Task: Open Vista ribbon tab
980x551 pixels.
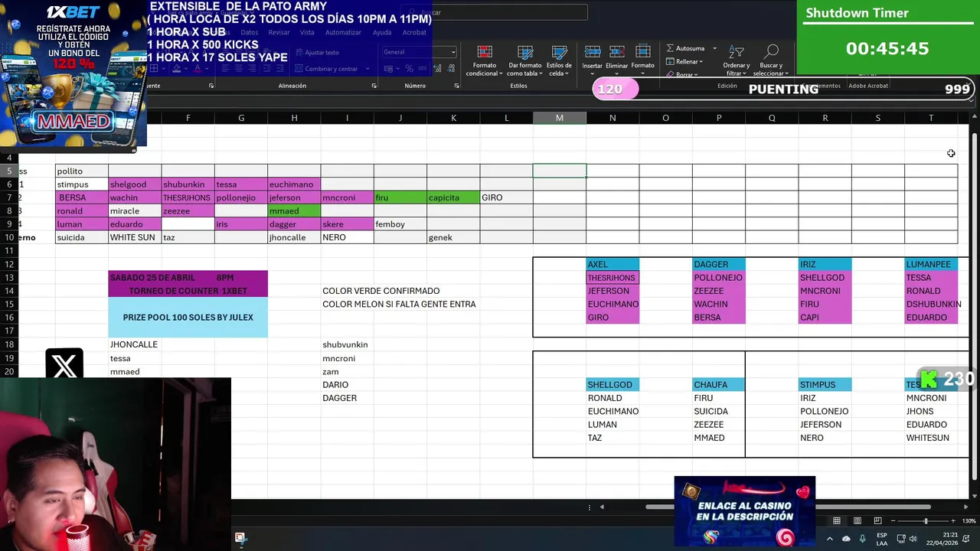Action: [x=307, y=33]
